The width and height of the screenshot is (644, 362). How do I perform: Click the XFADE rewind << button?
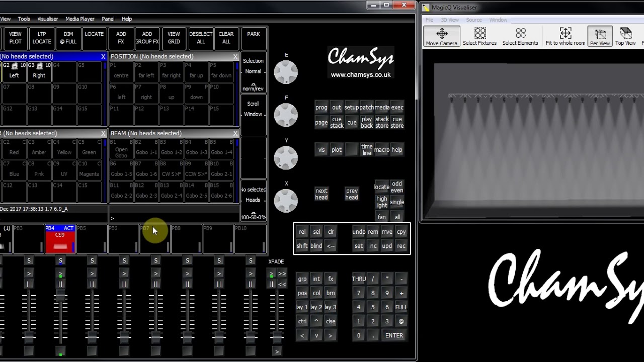coord(282,284)
